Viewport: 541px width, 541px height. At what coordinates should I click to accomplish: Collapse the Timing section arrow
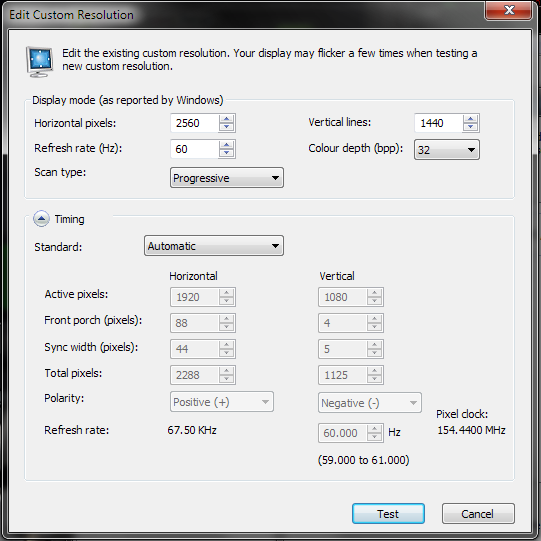41,219
